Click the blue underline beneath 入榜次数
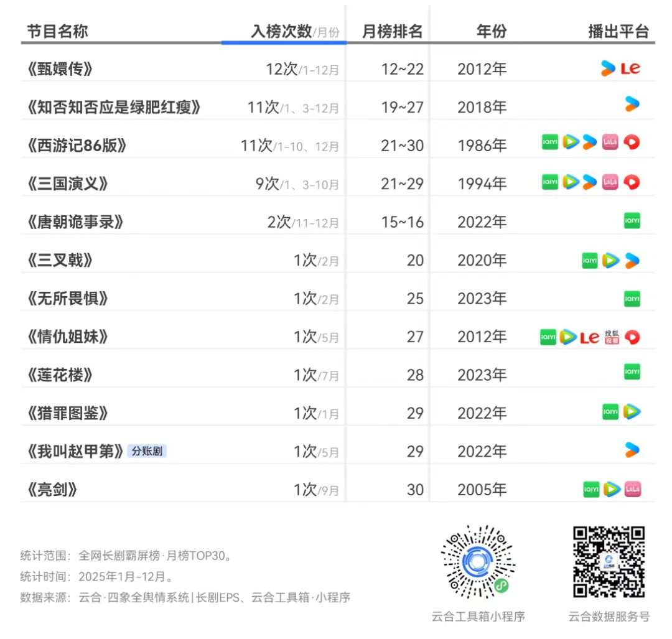Screen dimensions: 672x639 (283, 42)
